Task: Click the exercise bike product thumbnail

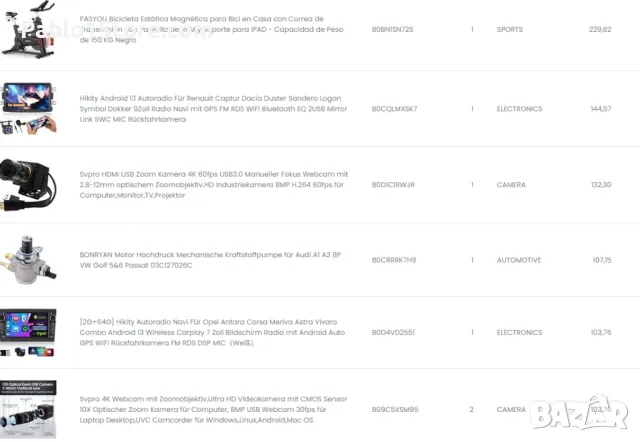Action: [21, 30]
